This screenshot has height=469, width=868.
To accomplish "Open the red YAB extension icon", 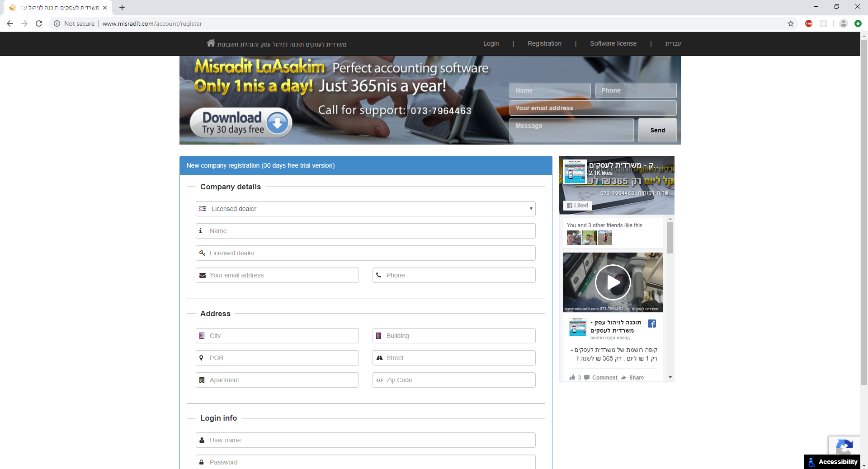I will (809, 23).
